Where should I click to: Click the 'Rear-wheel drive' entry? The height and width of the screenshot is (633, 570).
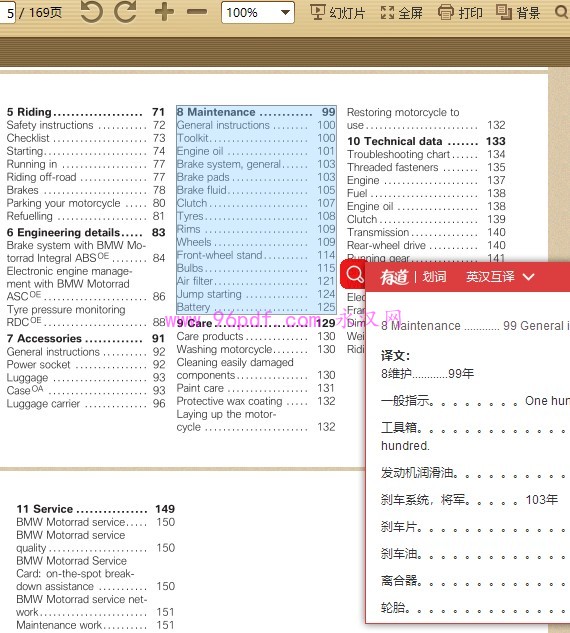[426, 245]
